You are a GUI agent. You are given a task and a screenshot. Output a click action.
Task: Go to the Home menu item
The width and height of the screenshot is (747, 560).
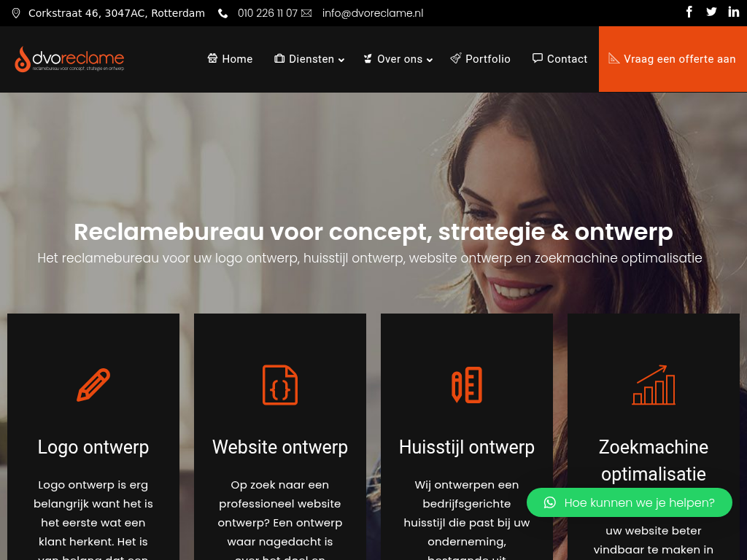[230, 59]
